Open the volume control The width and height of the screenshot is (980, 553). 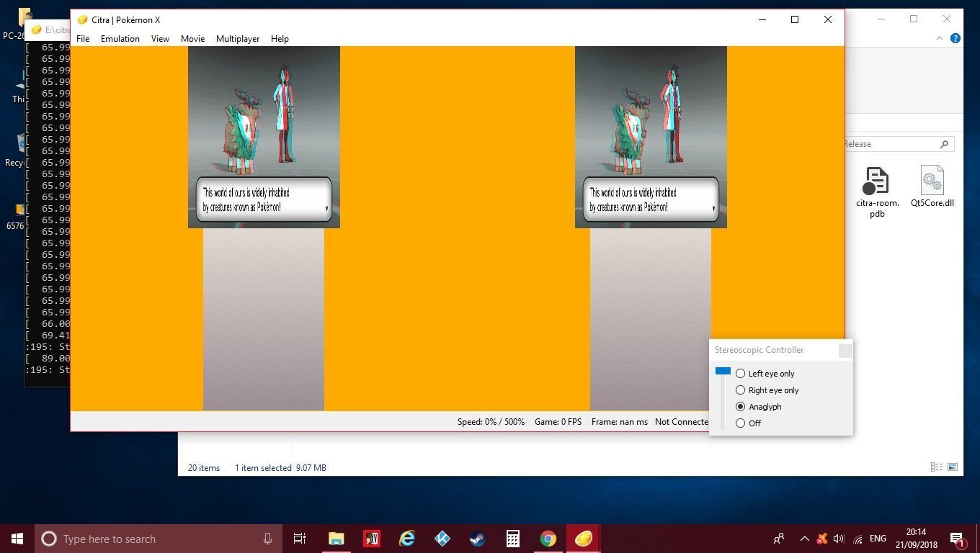coord(839,539)
